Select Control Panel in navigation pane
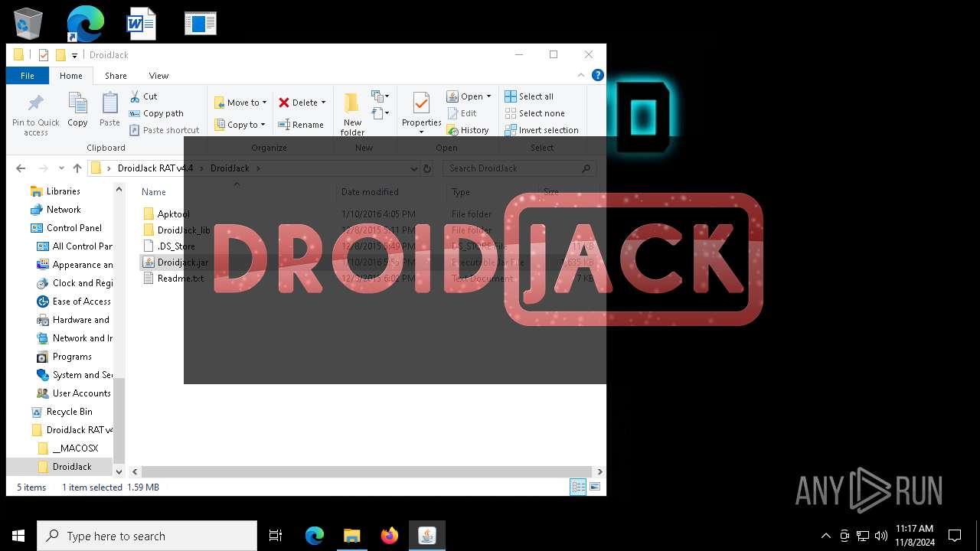 73,228
